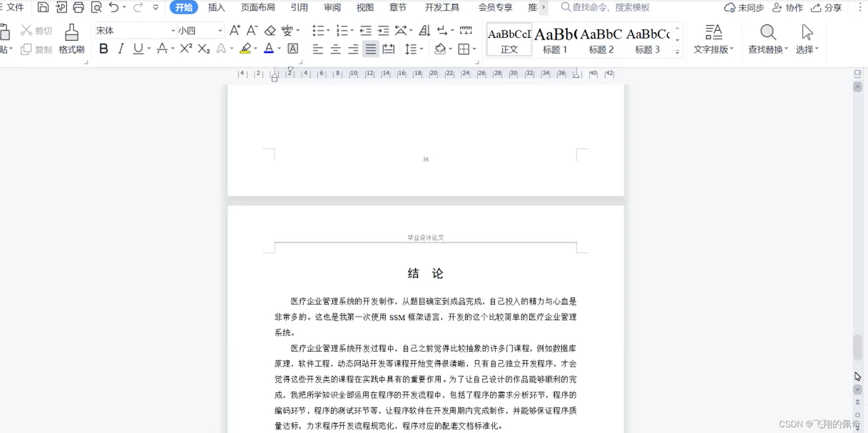This screenshot has width=868, height=433.
Task: Center align the paragraph
Action: pos(335,48)
